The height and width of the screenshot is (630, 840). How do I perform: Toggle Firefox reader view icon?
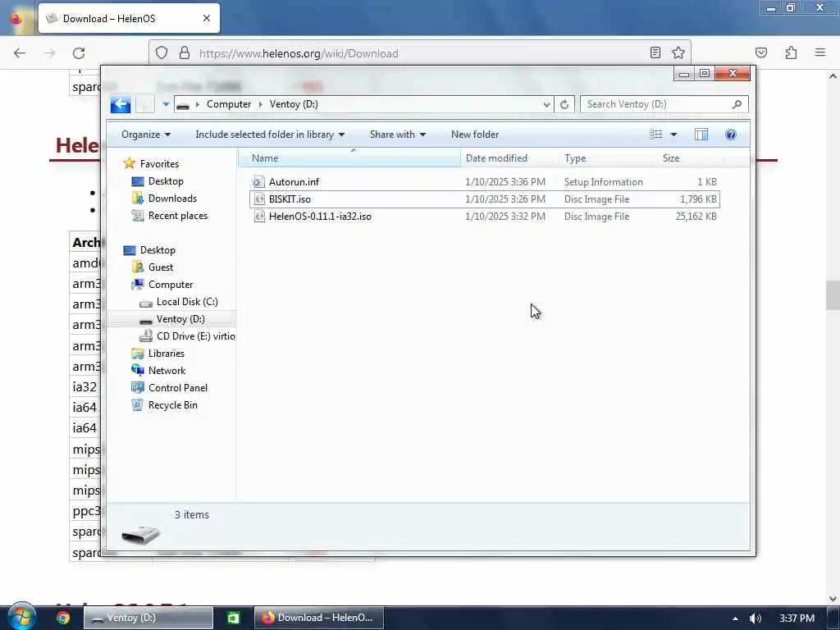[655, 52]
